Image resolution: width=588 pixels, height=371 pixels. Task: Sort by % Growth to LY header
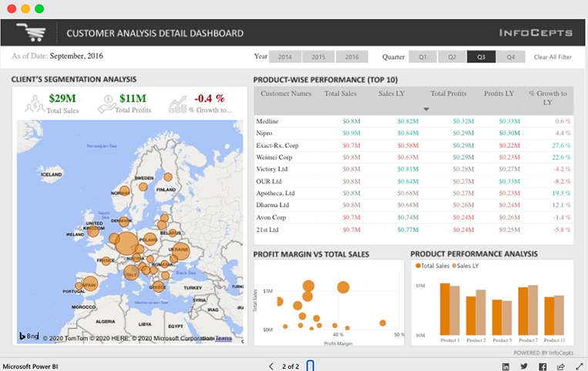[548, 98]
